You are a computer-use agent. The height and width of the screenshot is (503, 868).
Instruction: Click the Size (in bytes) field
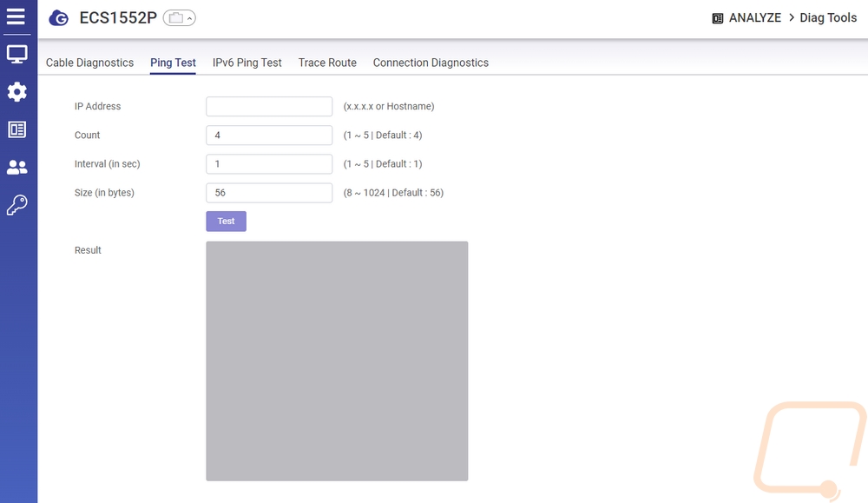(x=269, y=192)
